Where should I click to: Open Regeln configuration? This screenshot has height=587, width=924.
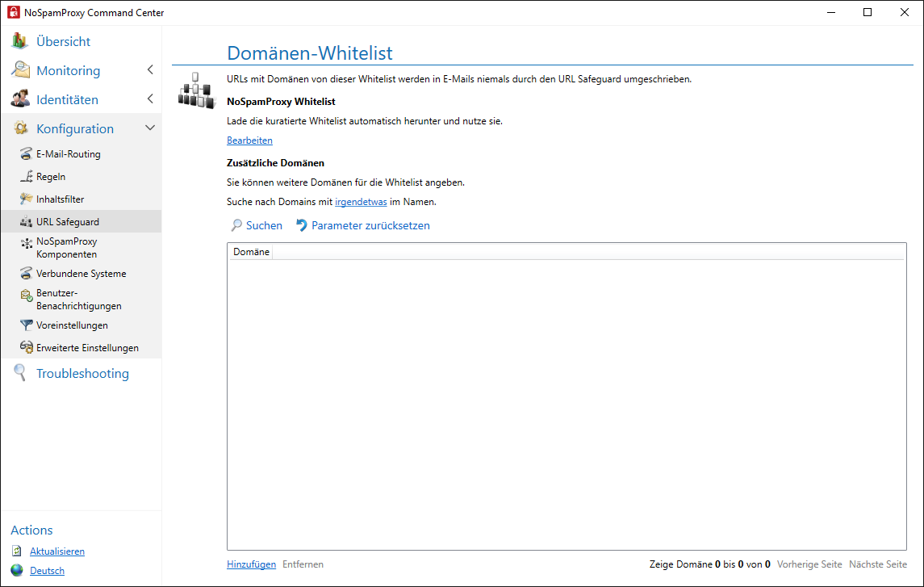tap(51, 176)
